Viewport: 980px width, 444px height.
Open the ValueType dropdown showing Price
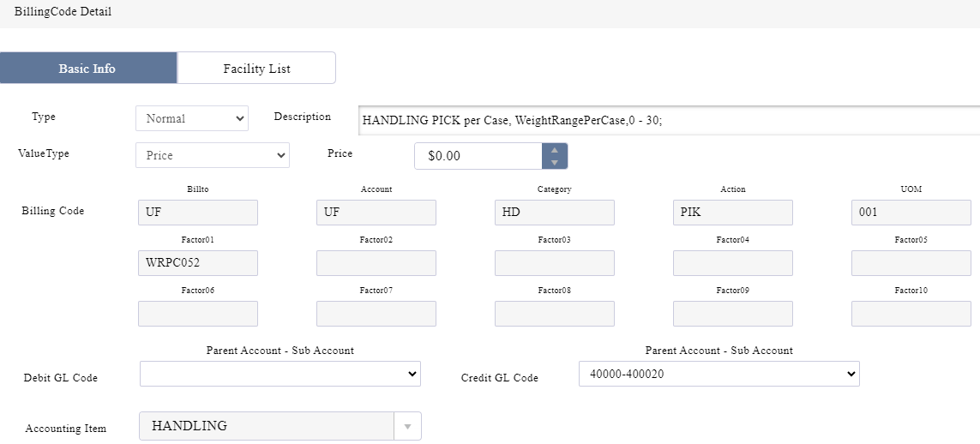point(212,155)
